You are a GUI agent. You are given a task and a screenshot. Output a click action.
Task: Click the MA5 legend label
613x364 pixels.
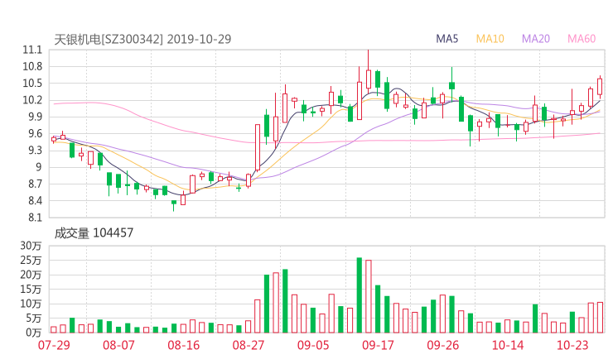coord(446,39)
